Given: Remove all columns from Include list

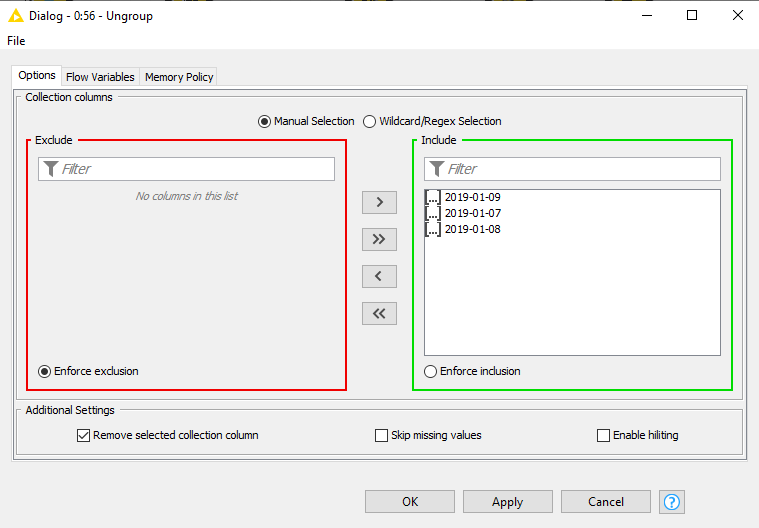Looking at the screenshot, I should coord(379,313).
